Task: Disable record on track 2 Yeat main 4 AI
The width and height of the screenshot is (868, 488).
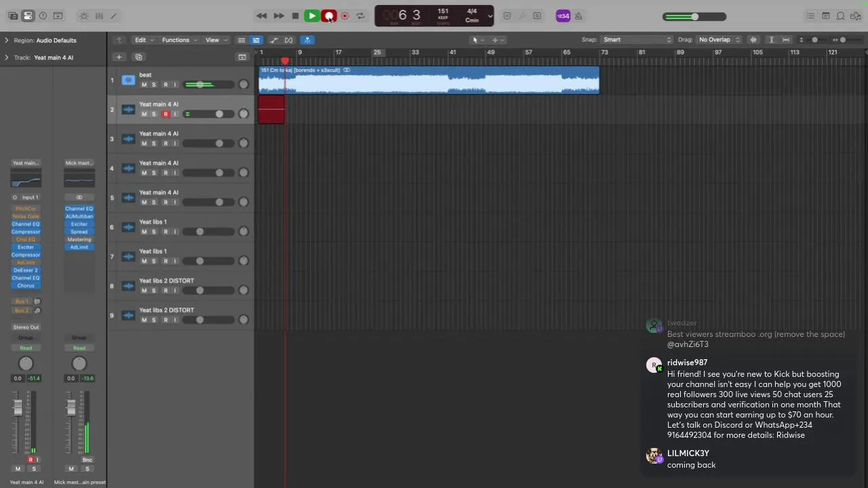Action: [x=165, y=114]
